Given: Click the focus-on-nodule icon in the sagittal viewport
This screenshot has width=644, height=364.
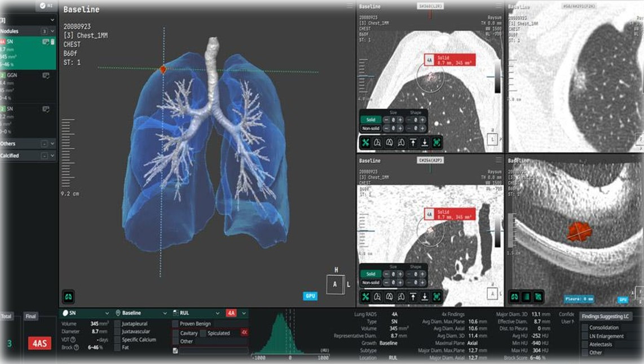Looking at the screenshot, I should (x=436, y=143).
